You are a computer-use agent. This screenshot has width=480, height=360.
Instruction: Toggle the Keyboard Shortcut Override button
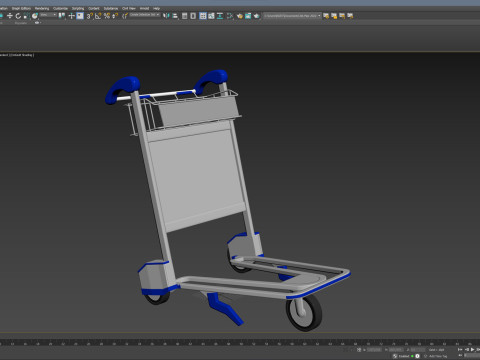click(80, 16)
